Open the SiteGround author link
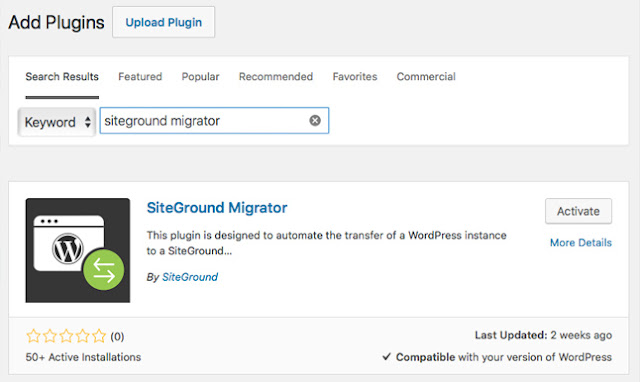This screenshot has height=382, width=640. click(x=190, y=277)
